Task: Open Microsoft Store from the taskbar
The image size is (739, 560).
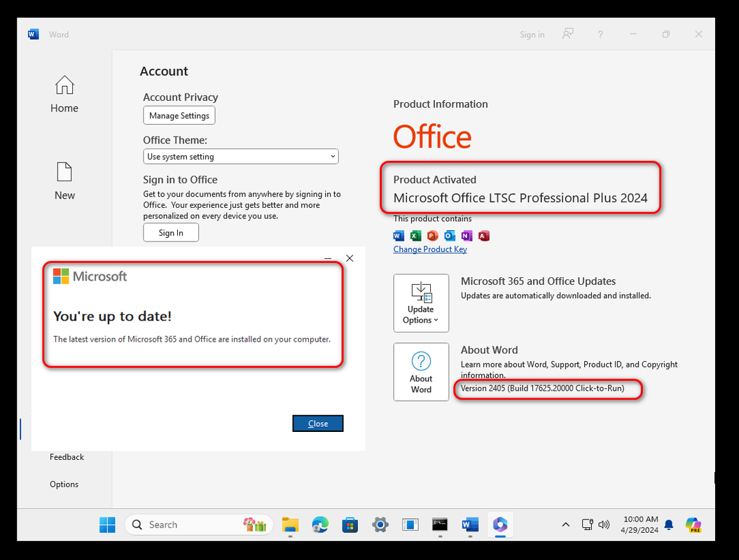Action: (350, 525)
